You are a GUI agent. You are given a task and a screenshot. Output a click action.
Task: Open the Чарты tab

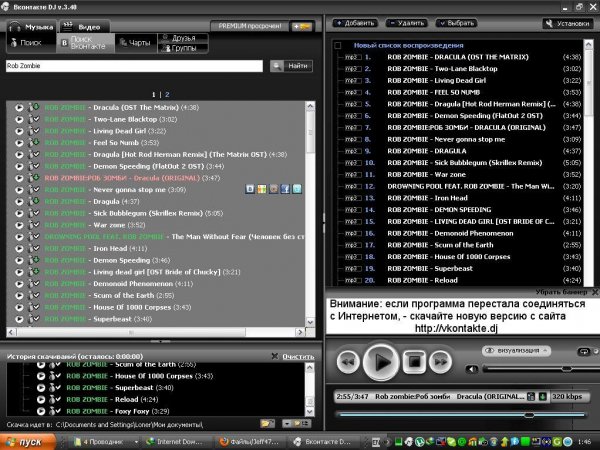point(135,43)
